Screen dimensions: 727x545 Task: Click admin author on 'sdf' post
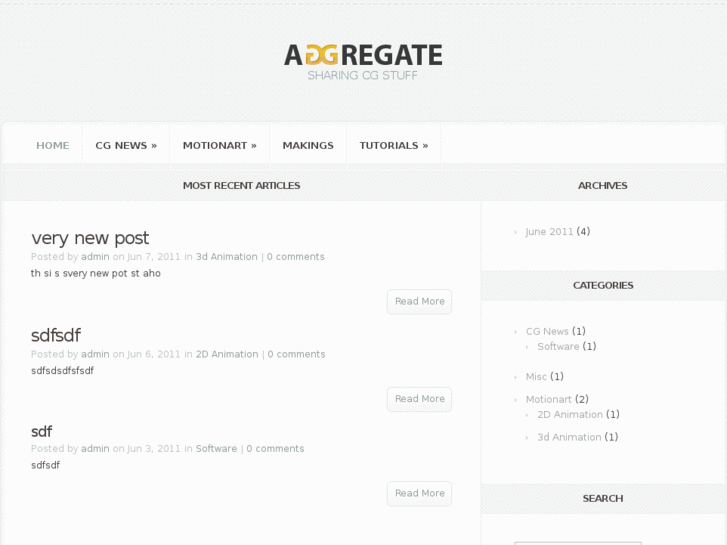click(95, 449)
